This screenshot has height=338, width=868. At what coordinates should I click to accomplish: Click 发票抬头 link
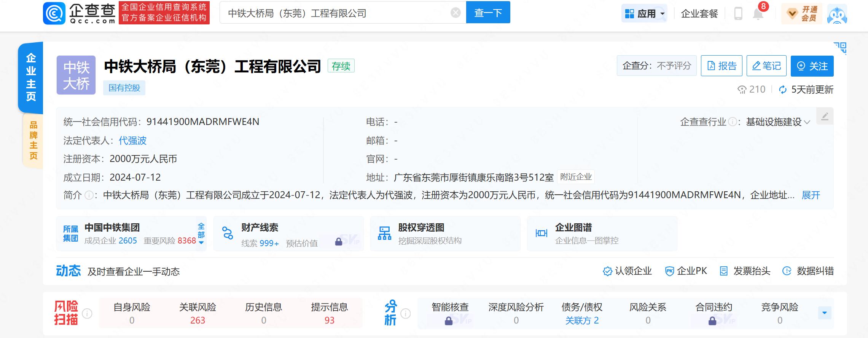(745, 271)
